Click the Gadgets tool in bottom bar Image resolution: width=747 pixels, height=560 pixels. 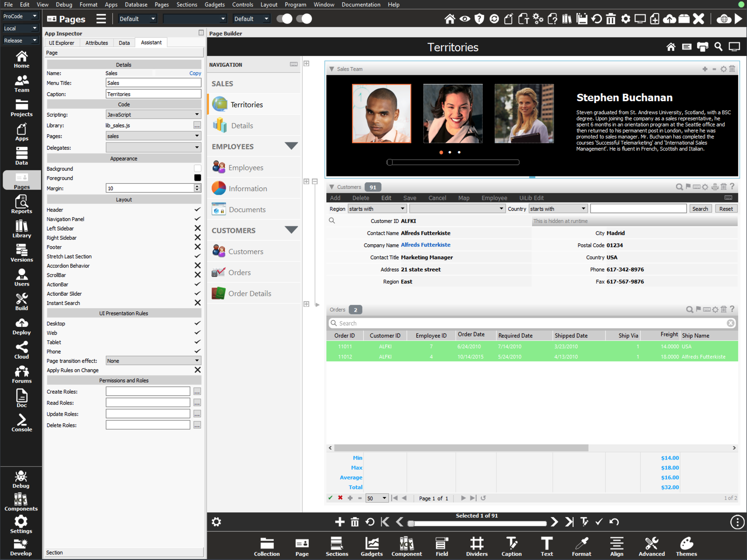pyautogui.click(x=371, y=546)
